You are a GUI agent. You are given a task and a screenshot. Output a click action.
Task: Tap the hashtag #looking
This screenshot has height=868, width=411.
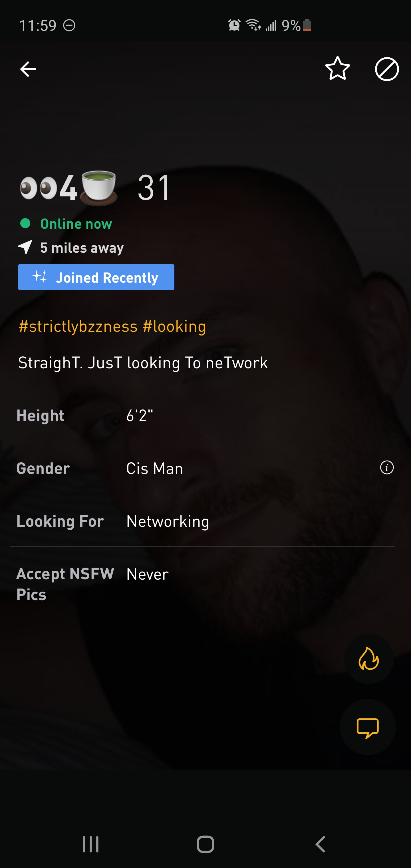pos(174,325)
